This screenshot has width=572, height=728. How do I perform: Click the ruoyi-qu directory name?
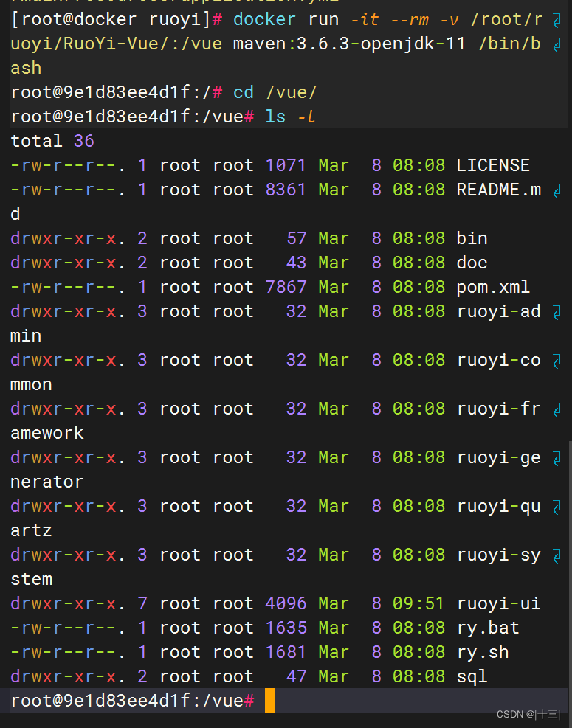498,506
